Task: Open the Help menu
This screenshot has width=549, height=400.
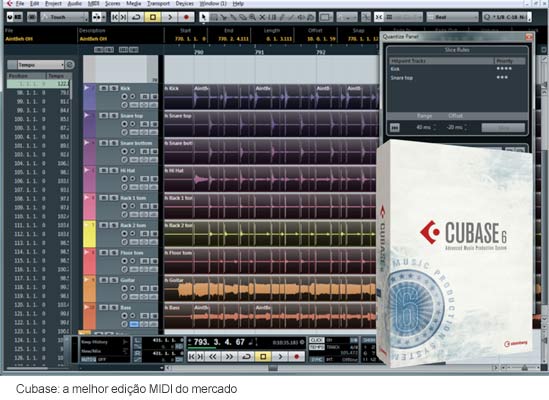Action: (238, 4)
